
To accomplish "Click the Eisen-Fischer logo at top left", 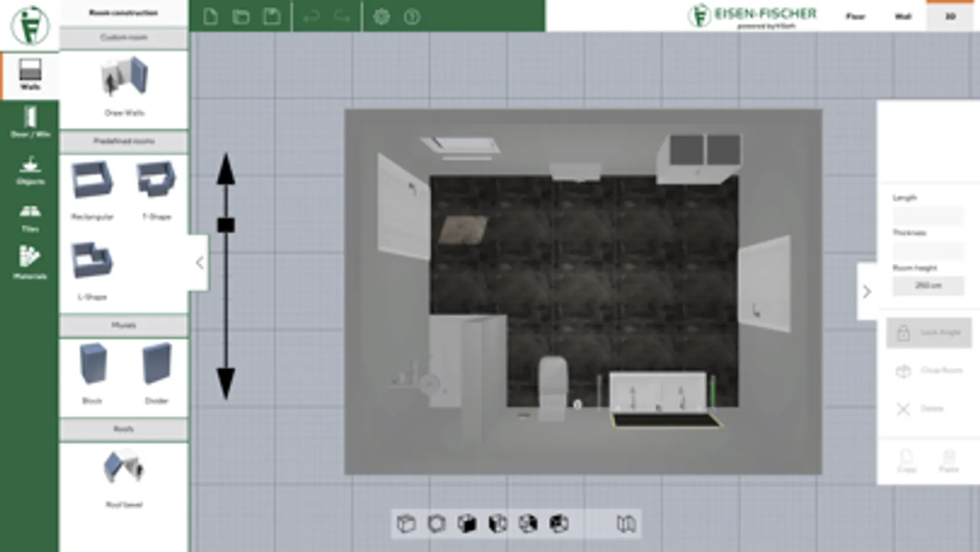I will pyautogui.click(x=29, y=25).
